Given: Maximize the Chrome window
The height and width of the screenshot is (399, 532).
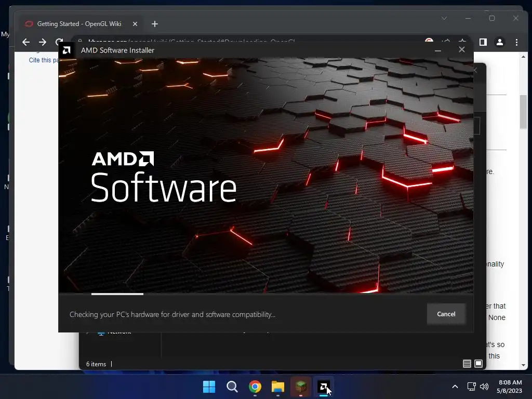Looking at the screenshot, I should pyautogui.click(x=492, y=18).
